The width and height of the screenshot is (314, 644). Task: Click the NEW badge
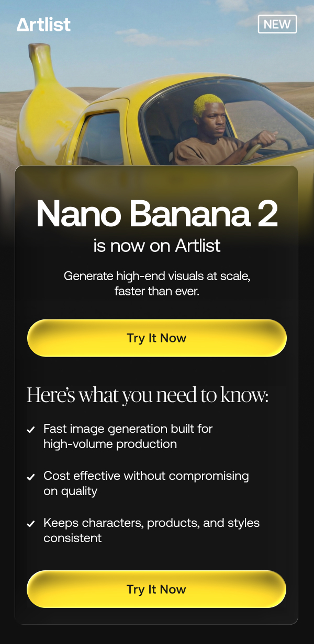click(x=277, y=24)
